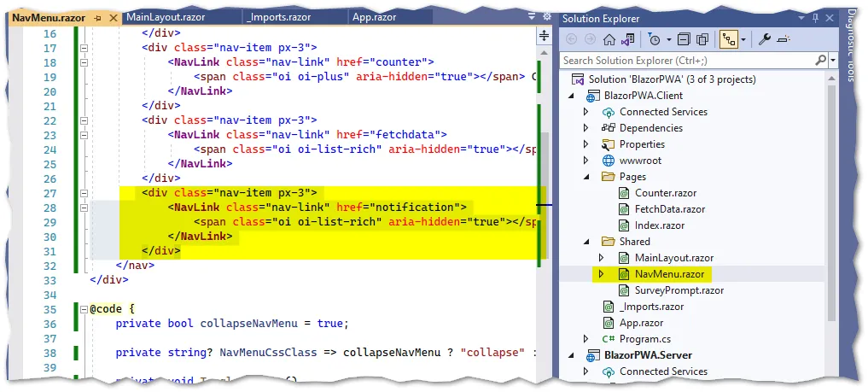Switch to the App.razor tab
868x392 pixels.
click(x=374, y=17)
